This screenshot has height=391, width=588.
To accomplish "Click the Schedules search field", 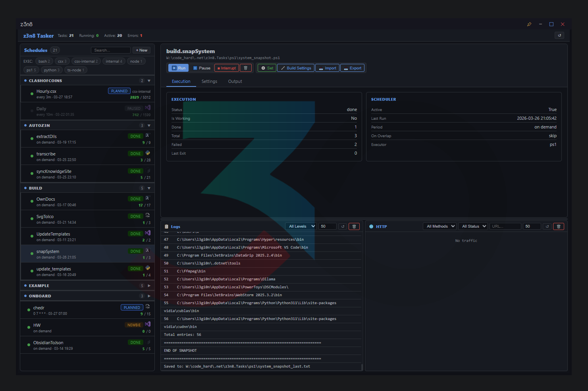I will click(110, 50).
